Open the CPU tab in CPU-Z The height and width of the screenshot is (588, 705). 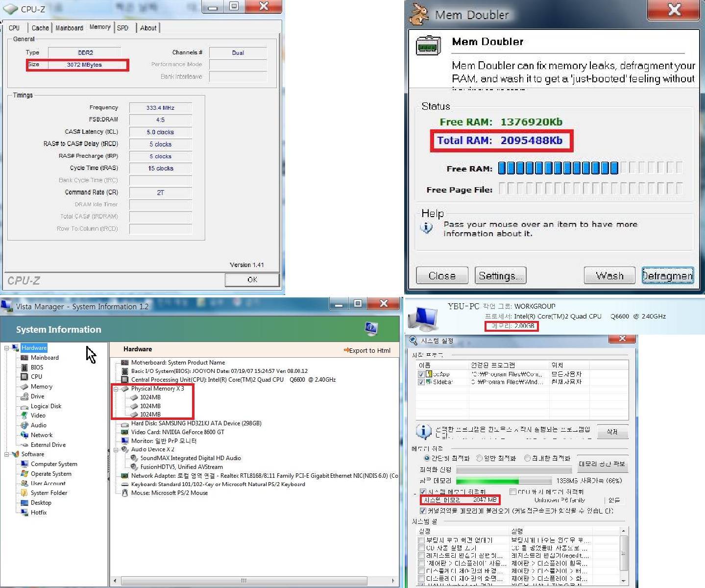(x=14, y=28)
